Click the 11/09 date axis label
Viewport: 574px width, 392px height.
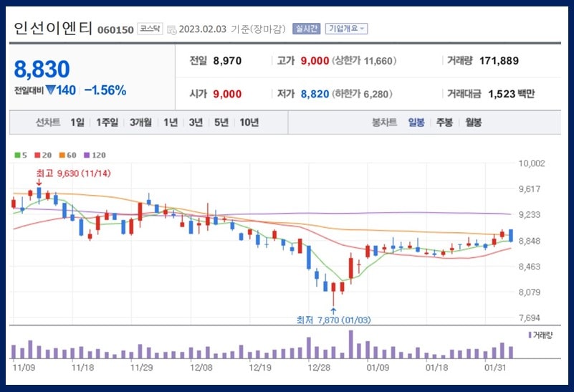click(24, 367)
